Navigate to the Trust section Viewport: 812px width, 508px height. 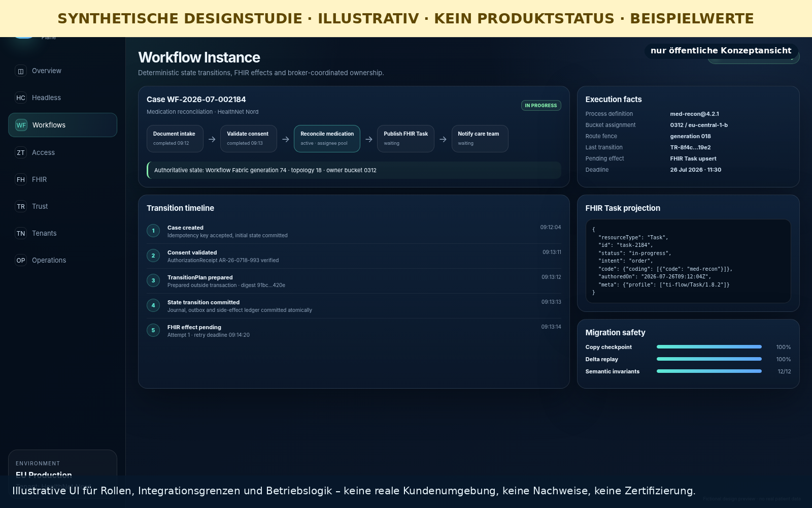click(x=62, y=206)
